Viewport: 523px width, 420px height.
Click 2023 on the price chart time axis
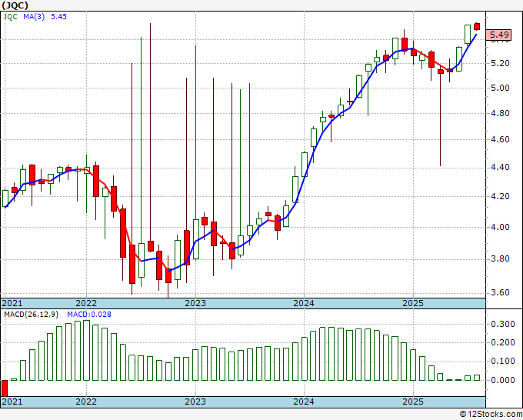195,303
